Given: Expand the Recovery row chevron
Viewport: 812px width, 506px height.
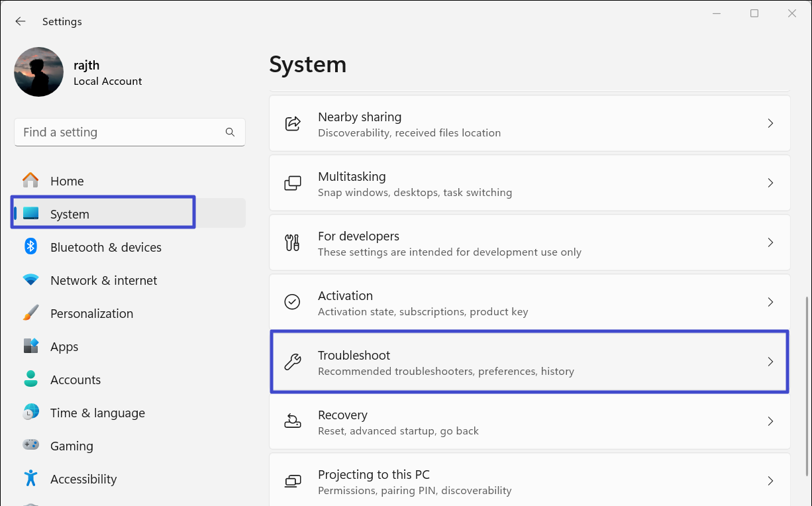Looking at the screenshot, I should [x=770, y=421].
